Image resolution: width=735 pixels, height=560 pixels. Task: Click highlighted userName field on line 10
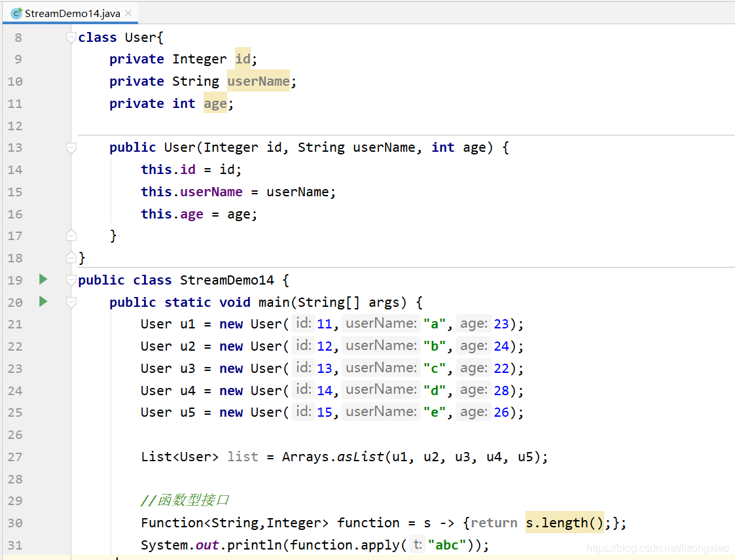click(258, 81)
